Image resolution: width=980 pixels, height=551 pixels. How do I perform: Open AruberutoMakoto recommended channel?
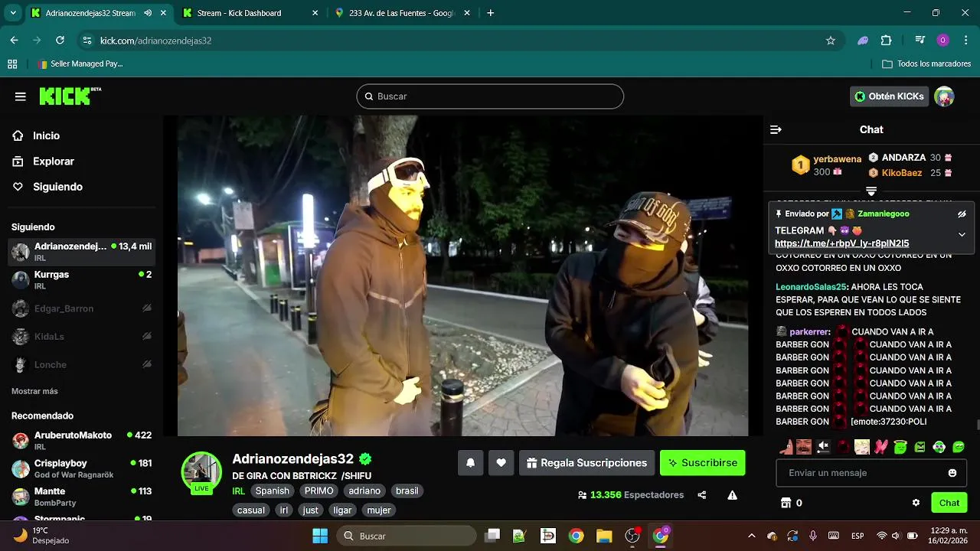coord(81,440)
